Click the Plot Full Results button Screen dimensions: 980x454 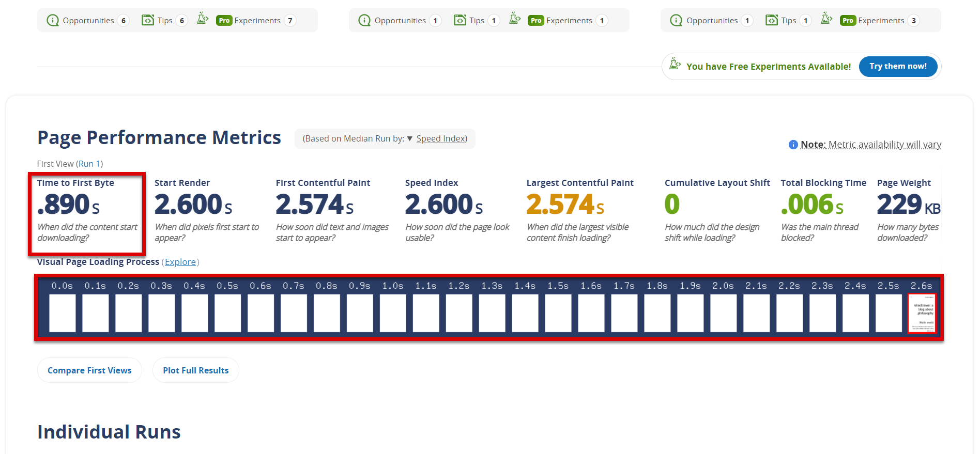[195, 370]
